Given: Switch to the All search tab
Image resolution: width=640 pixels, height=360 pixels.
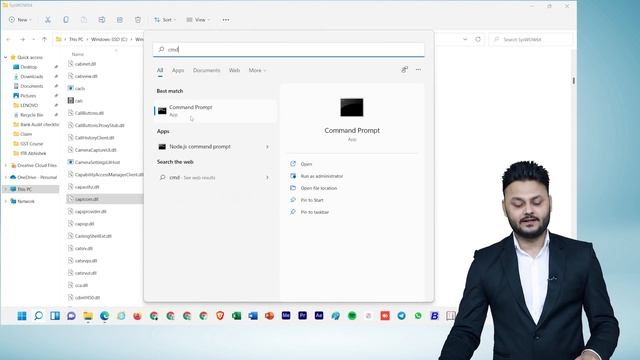Looking at the screenshot, I should [160, 70].
